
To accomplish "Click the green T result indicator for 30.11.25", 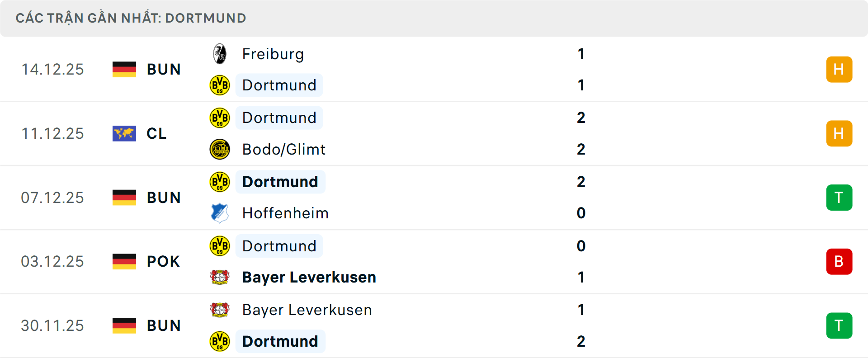I will (x=840, y=325).
